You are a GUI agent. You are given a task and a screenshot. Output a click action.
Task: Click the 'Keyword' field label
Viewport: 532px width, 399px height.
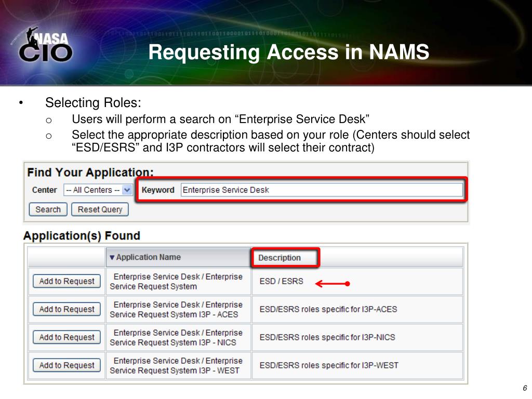coord(158,190)
